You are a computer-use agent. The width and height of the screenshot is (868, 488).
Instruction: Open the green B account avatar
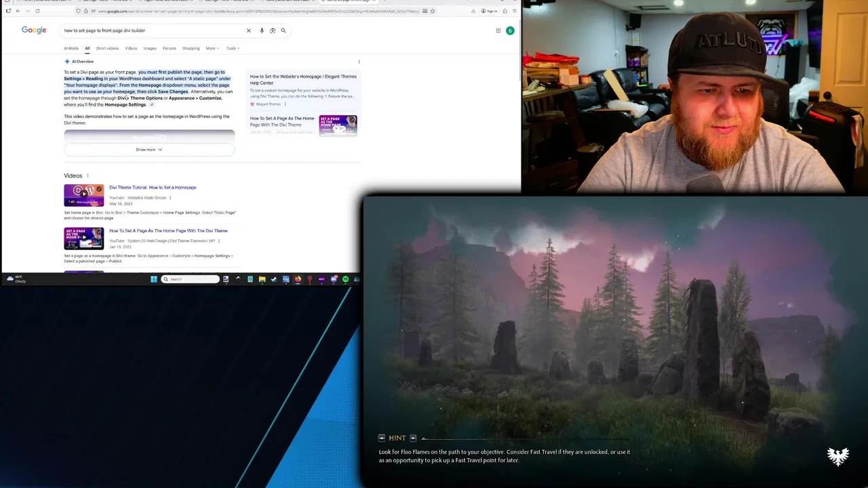tap(510, 30)
